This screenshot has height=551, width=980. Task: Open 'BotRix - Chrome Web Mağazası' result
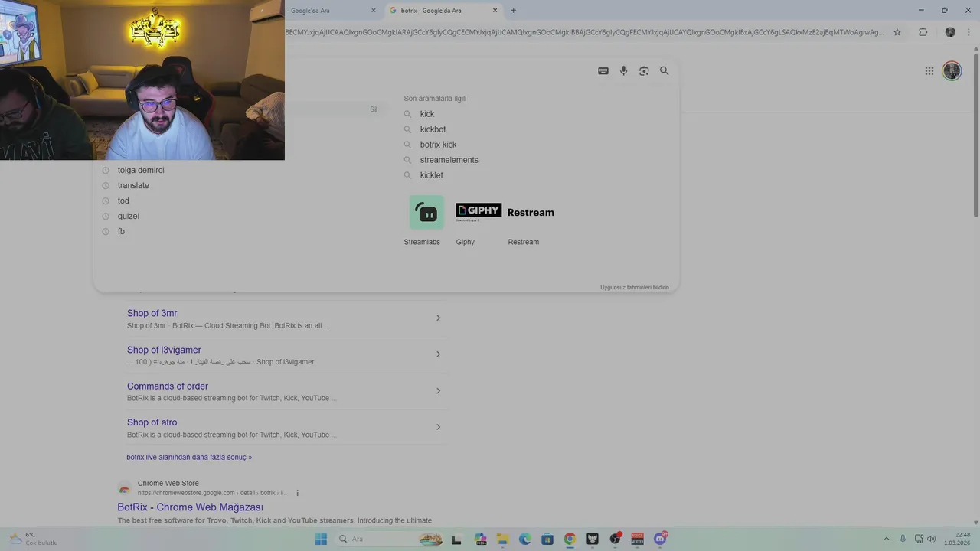coord(190,507)
